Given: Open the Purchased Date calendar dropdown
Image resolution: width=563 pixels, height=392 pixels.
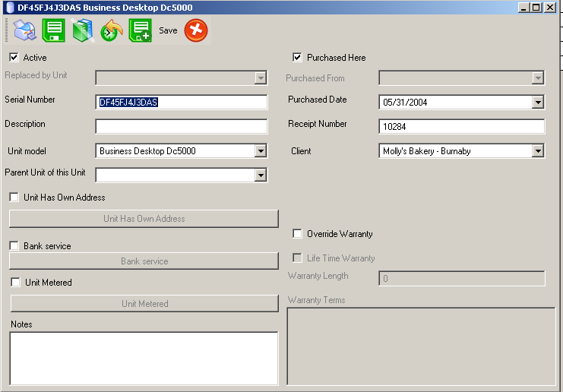Looking at the screenshot, I should (x=537, y=103).
